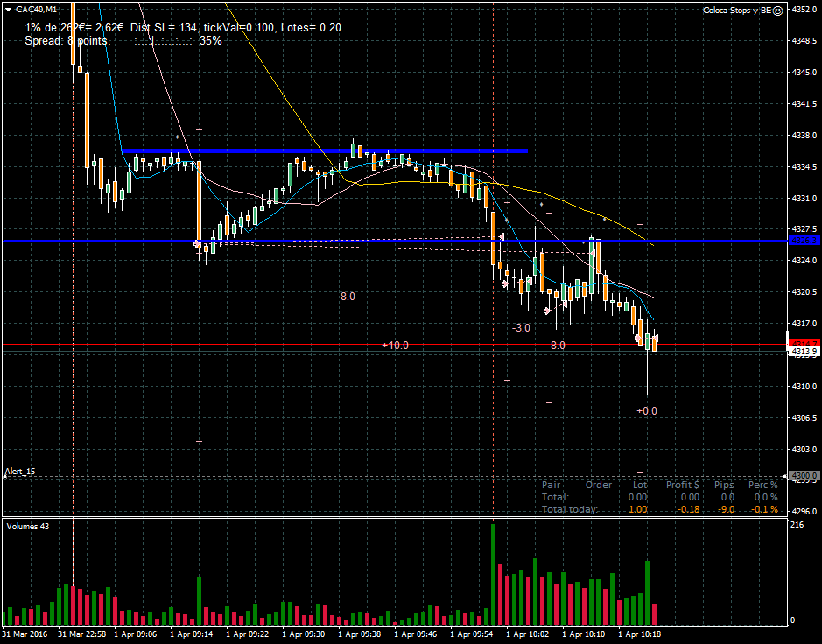The height and width of the screenshot is (644, 822).
Task: Click the +10.0 trade result label
Action: pyautogui.click(x=395, y=346)
